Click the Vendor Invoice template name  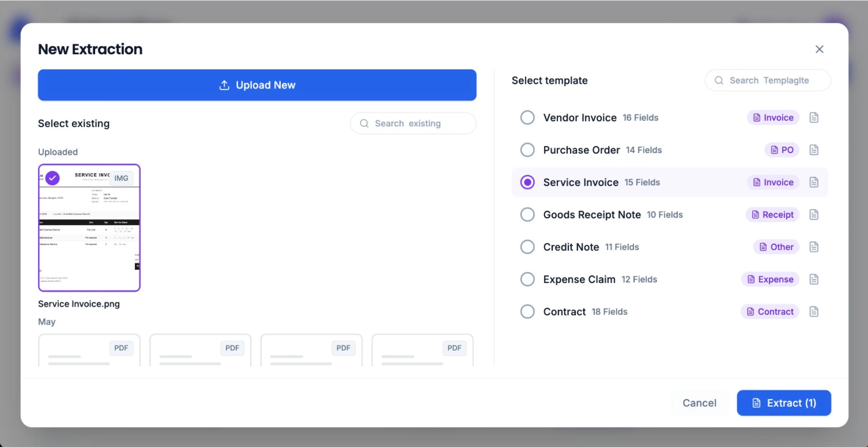[580, 118]
